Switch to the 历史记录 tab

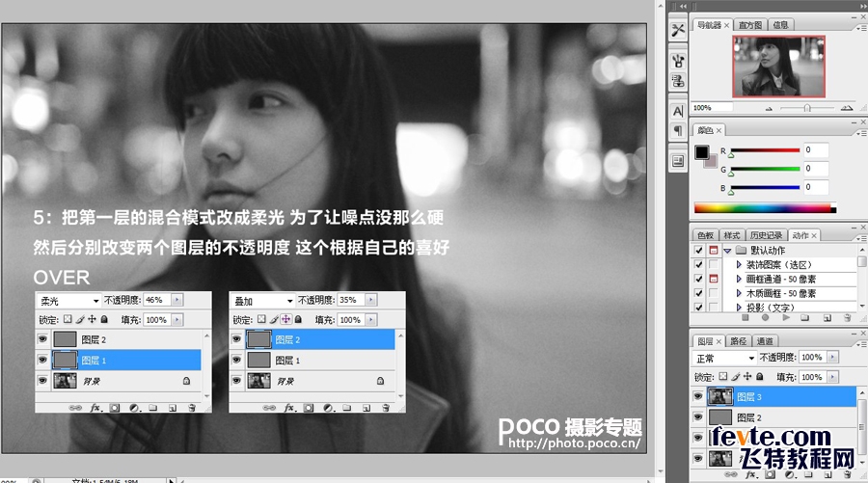pos(766,235)
